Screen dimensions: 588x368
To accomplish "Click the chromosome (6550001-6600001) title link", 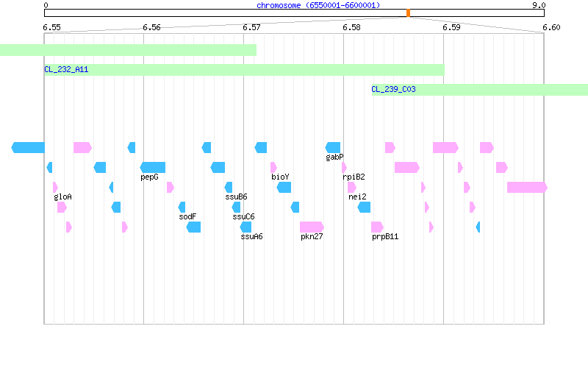I will pos(318,5).
